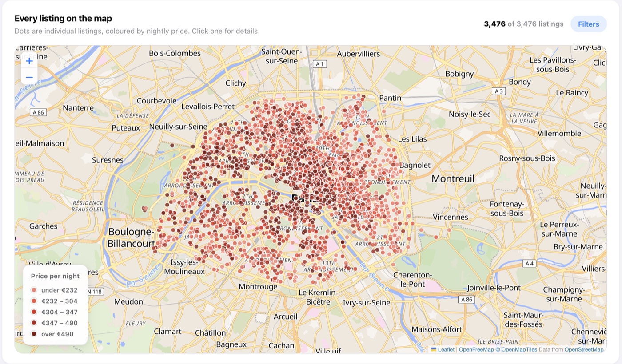This screenshot has height=364, width=622.
Task: Click the Ivry-sur-Seine map label
Action: (x=367, y=303)
